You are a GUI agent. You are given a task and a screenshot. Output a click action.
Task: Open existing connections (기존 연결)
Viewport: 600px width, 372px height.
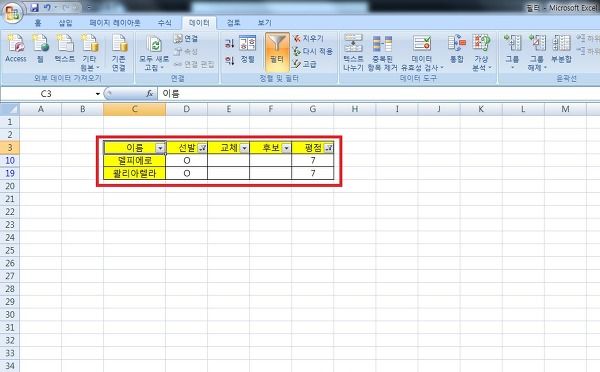pos(119,52)
